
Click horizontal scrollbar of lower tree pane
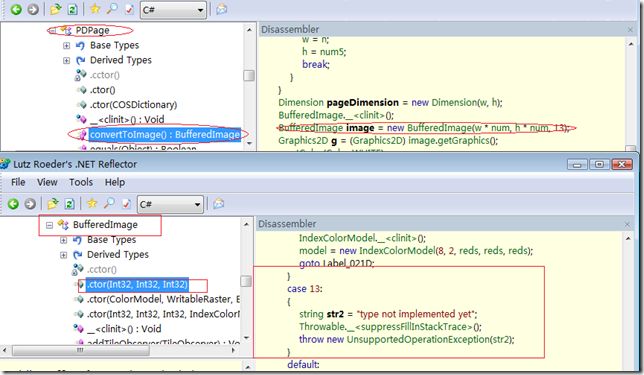(x=81, y=350)
